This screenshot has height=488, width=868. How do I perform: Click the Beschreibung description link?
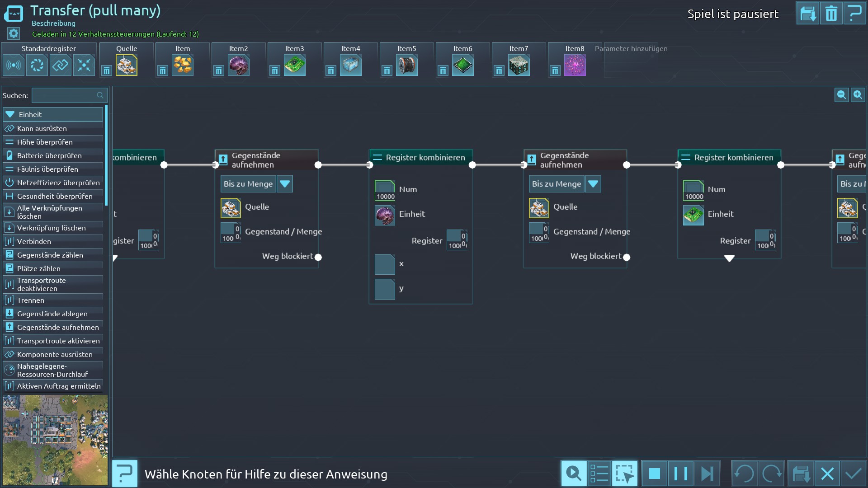[x=53, y=23]
